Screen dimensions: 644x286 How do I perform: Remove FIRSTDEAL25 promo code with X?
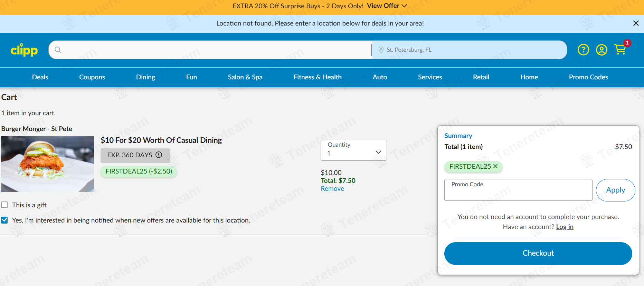(x=495, y=166)
